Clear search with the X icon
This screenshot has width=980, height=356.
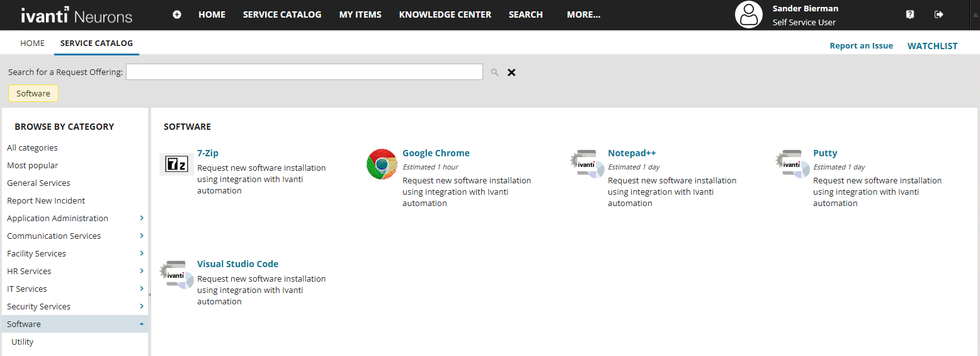click(x=511, y=72)
